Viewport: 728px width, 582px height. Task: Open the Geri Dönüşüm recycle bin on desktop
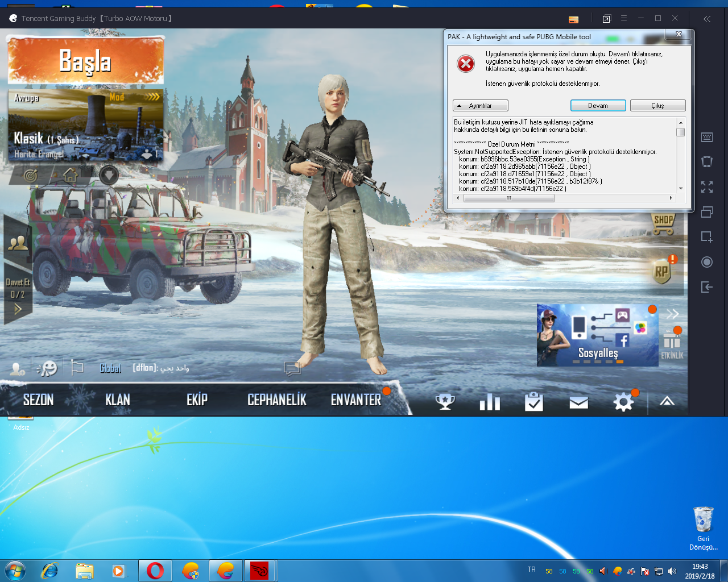click(x=704, y=529)
